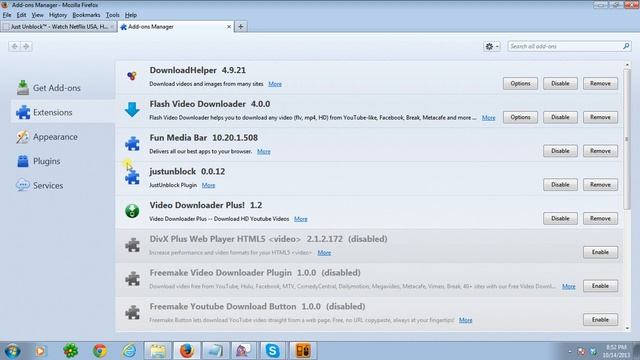Click the Freemake Video Downloader Plugin icon
The height and width of the screenshot is (360, 640).
[132, 279]
